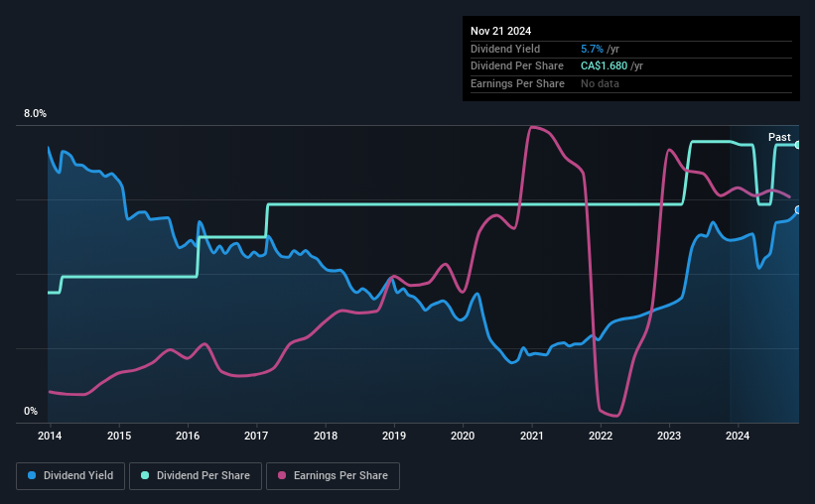Viewport: 815px width, 504px height.
Task: Click the 'No data' earnings value
Action: coord(600,83)
